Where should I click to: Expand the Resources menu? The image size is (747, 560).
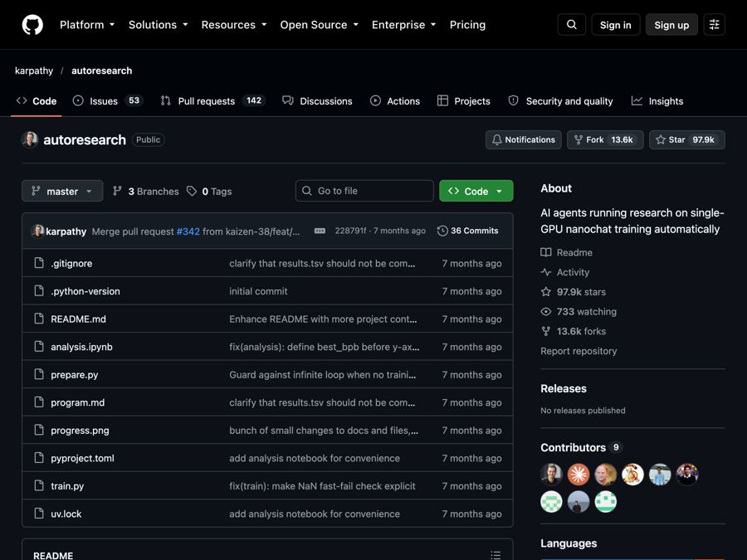[234, 25]
